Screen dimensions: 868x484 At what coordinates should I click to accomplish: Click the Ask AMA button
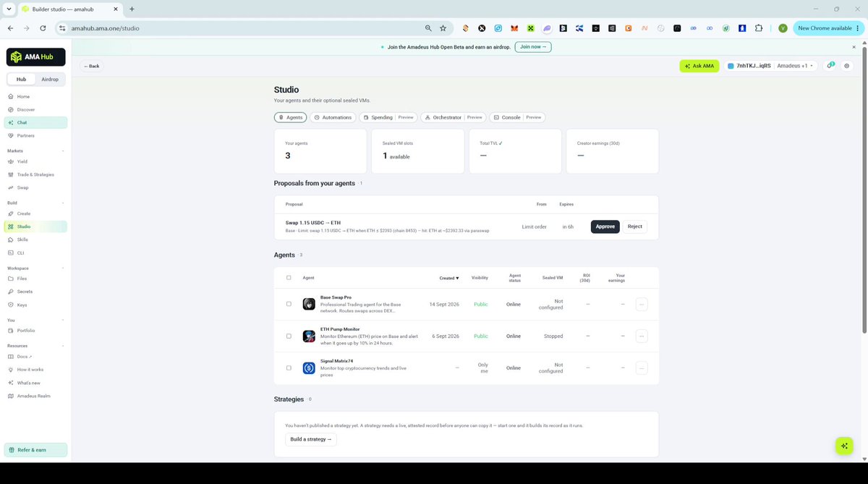coord(699,66)
